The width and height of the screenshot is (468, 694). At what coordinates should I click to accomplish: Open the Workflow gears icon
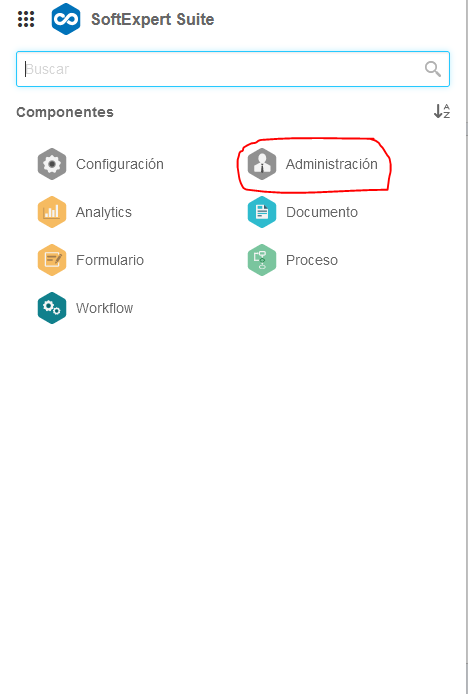pos(52,308)
